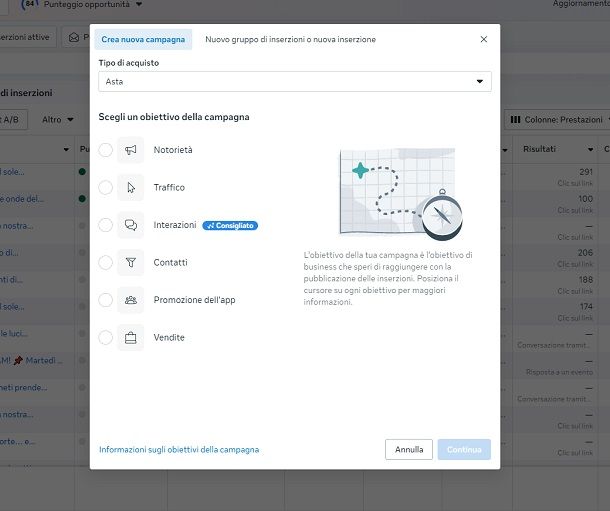610x511 pixels.
Task: Switch to Crea nuova campagna tab
Action: pyautogui.click(x=143, y=40)
